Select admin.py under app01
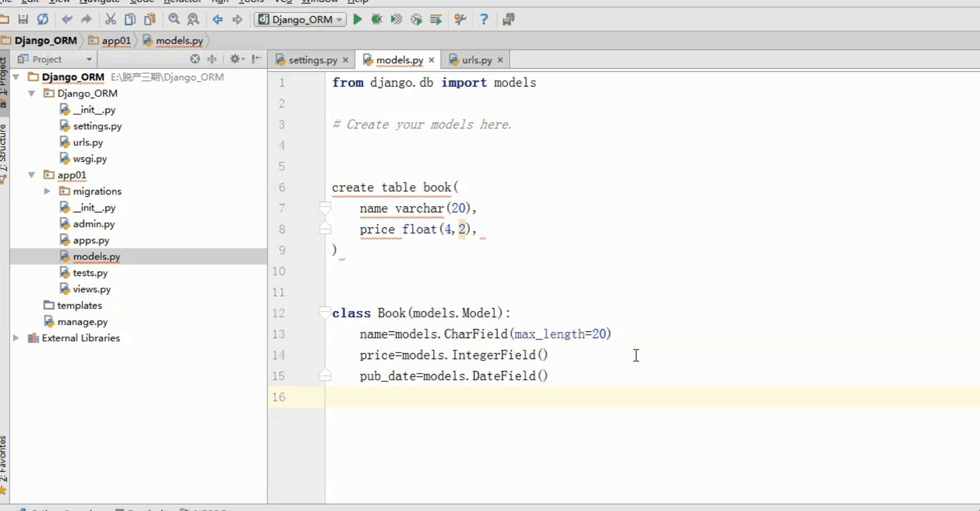 coord(94,224)
